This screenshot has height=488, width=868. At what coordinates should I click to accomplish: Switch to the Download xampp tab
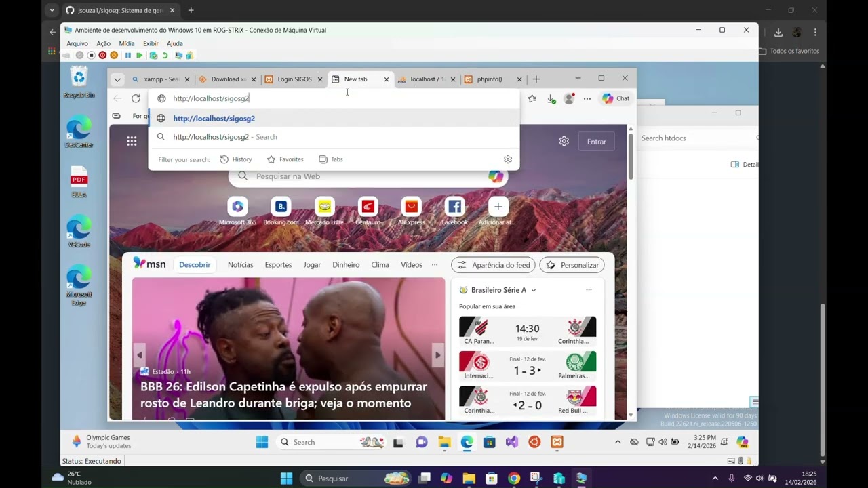(x=227, y=79)
